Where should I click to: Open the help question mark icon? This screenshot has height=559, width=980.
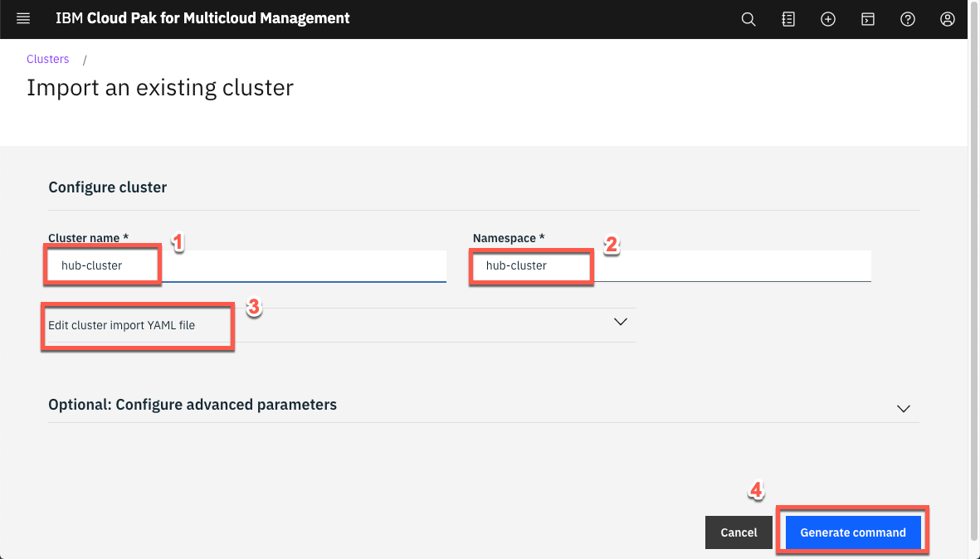click(907, 18)
